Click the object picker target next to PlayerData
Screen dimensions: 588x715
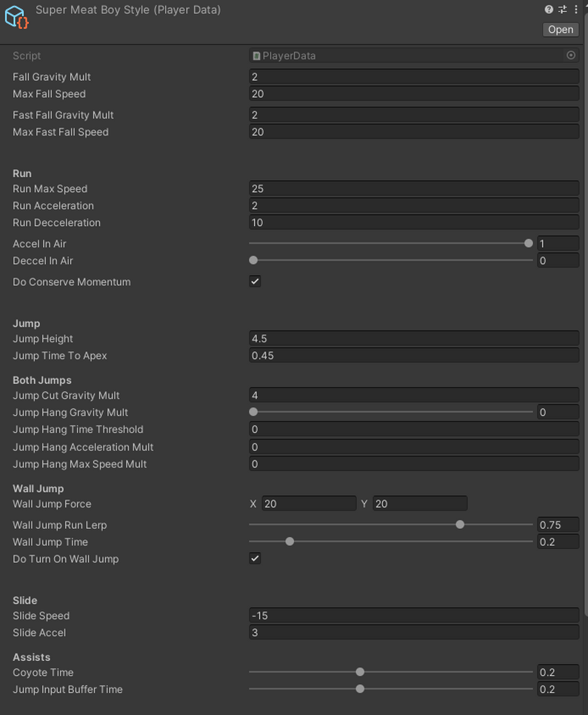point(570,55)
